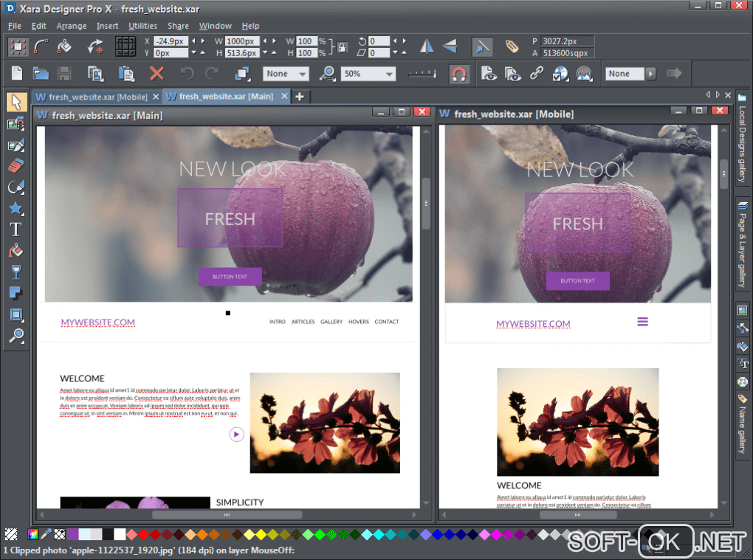
Task: Open the File menu
Action: (x=15, y=26)
